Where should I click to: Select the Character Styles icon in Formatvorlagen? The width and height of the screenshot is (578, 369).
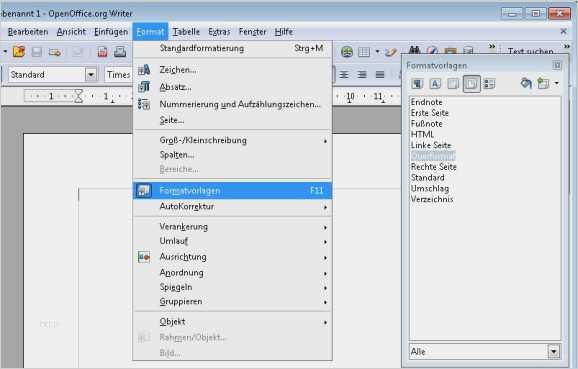tap(435, 84)
